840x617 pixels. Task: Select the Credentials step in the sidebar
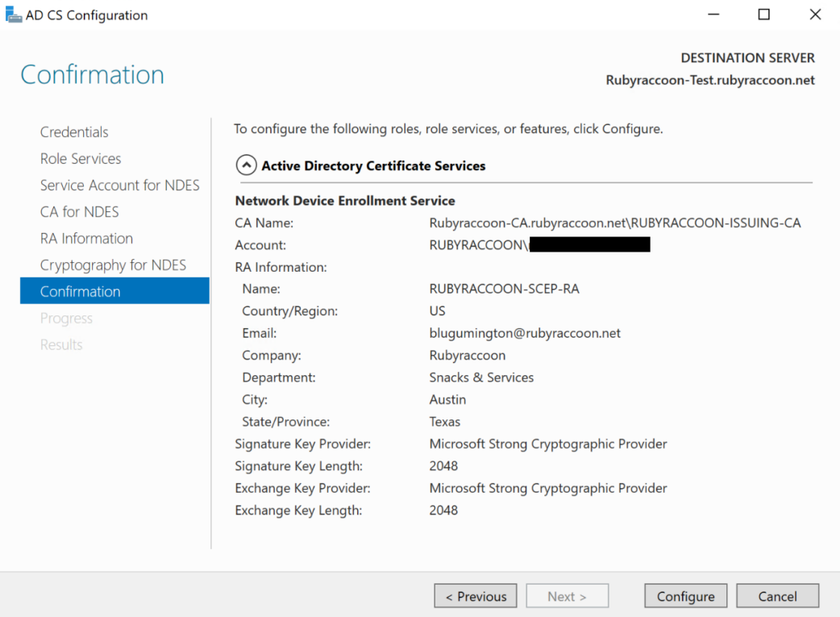coord(74,131)
